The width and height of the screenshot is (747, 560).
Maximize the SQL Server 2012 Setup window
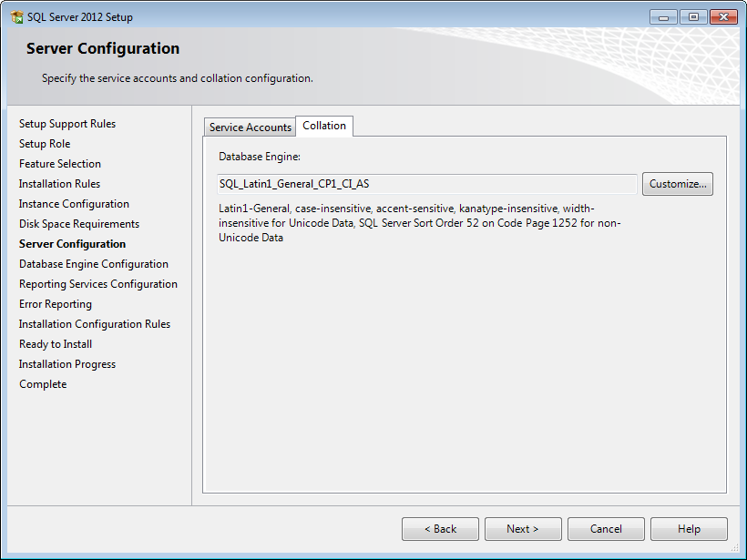click(x=693, y=17)
